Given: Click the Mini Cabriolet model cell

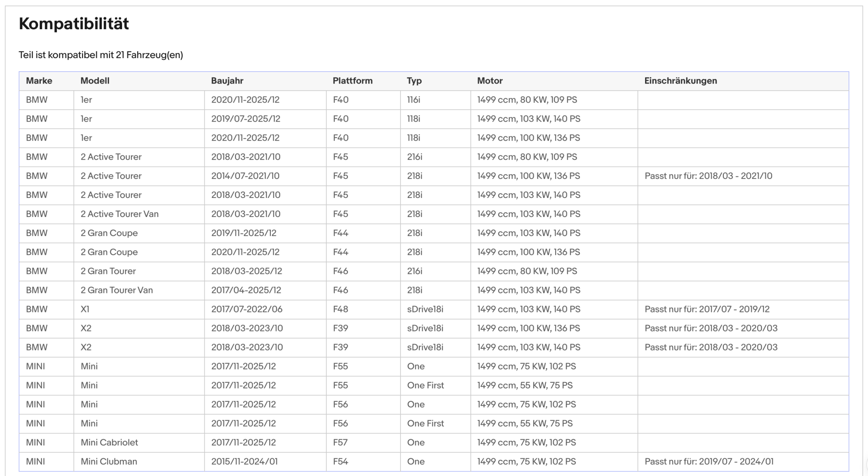Looking at the screenshot, I should (x=109, y=443).
